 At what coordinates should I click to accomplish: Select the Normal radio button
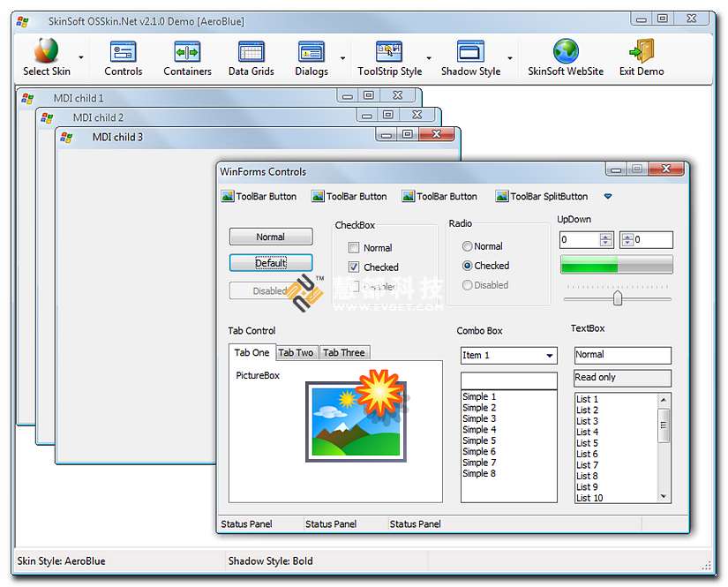pos(467,246)
